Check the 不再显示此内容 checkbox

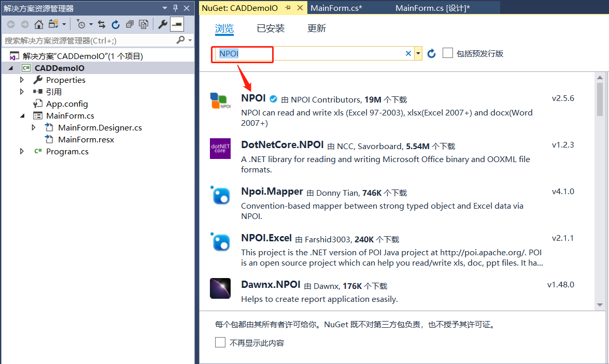(x=220, y=342)
